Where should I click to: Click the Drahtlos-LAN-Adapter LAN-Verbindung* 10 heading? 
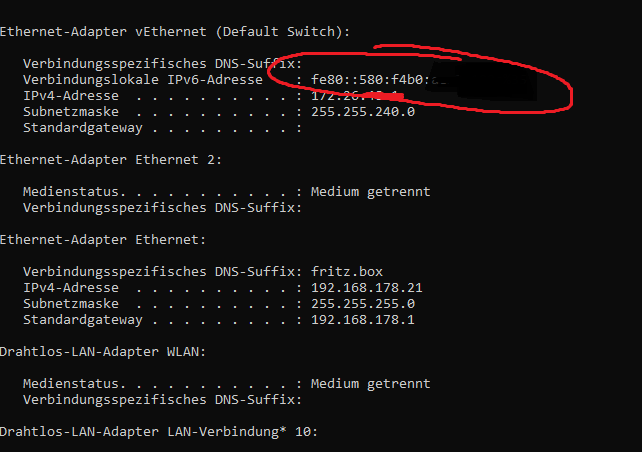(x=158, y=432)
